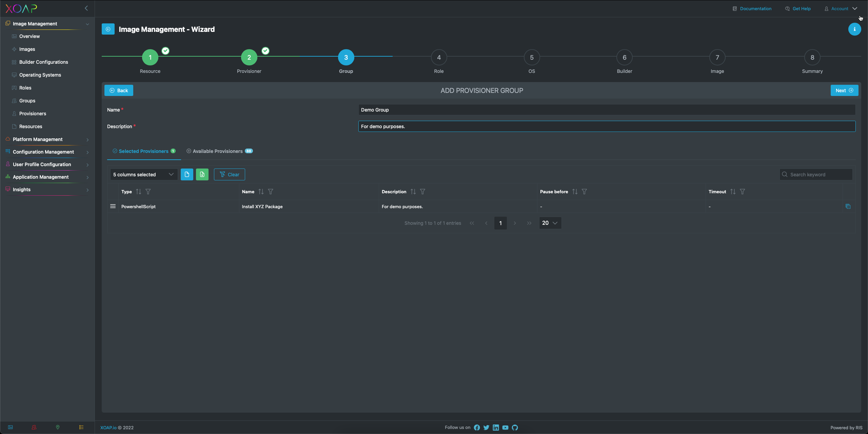Clear table filters with Clear button
This screenshot has height=434, width=868.
click(x=229, y=174)
